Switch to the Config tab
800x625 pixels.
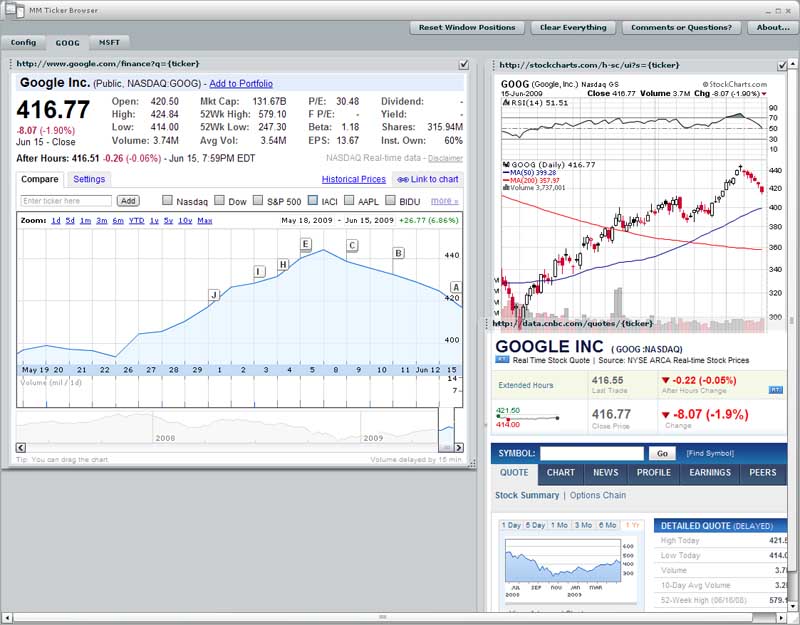(x=23, y=42)
